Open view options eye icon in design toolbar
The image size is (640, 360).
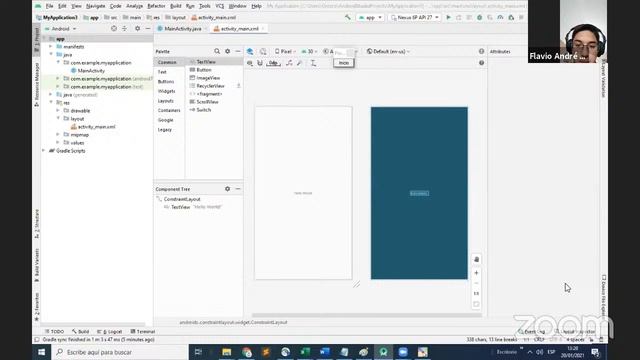250,63
